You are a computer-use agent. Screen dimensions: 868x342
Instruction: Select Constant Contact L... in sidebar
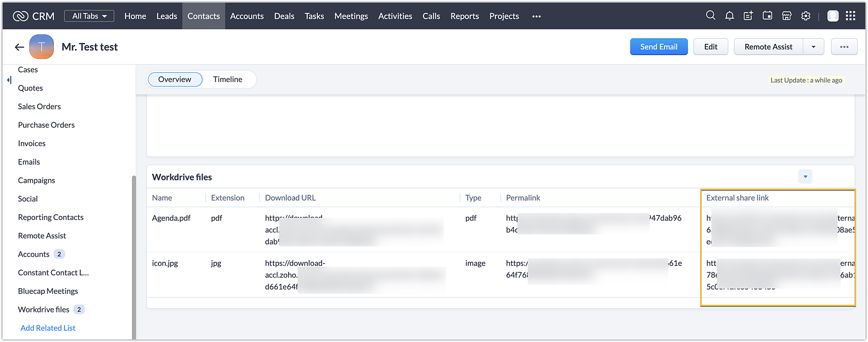pos(53,273)
